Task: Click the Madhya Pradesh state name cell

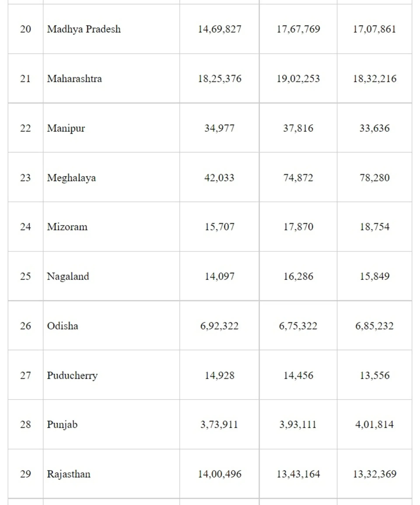Action: point(84,29)
